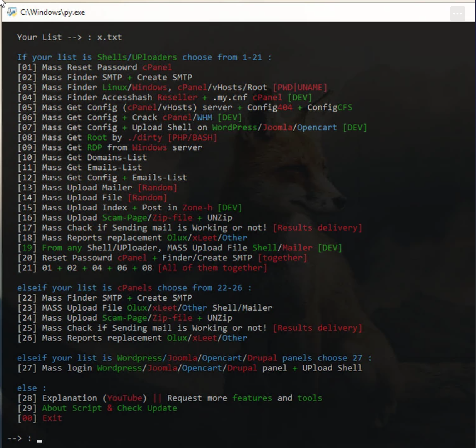Select the 'If your list is Shells/UPloaders' heading
Viewport: 476px width, 448px height.
coord(144,57)
